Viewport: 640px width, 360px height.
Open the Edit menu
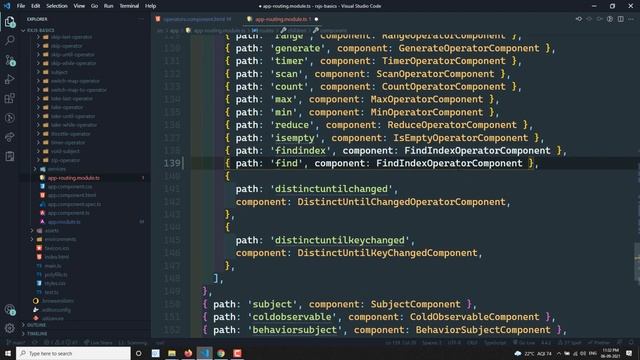36,6
